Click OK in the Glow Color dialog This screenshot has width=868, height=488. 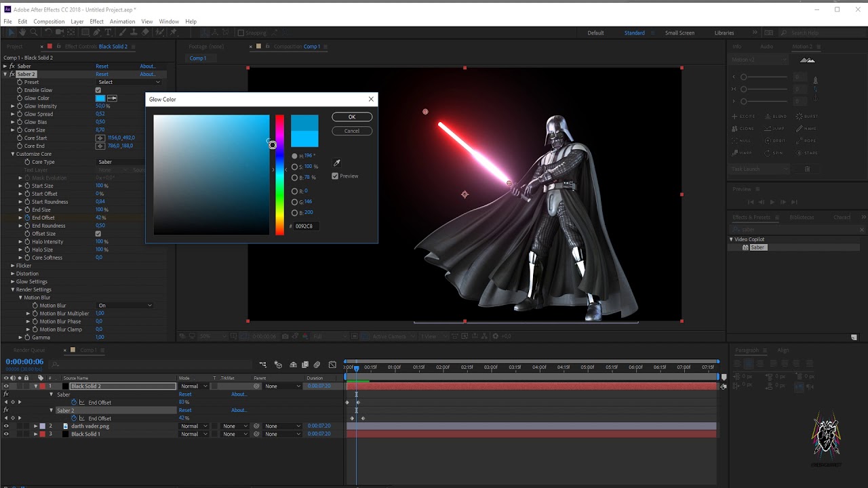(352, 117)
